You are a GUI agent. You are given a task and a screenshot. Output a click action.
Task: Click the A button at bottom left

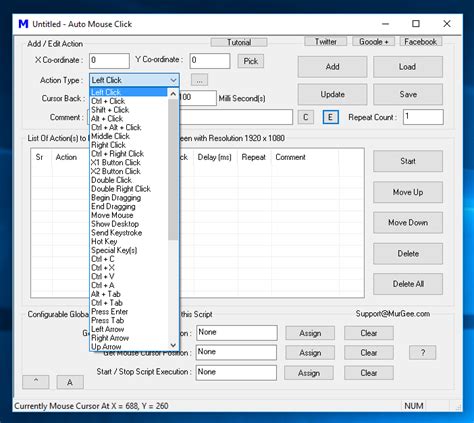click(x=70, y=382)
